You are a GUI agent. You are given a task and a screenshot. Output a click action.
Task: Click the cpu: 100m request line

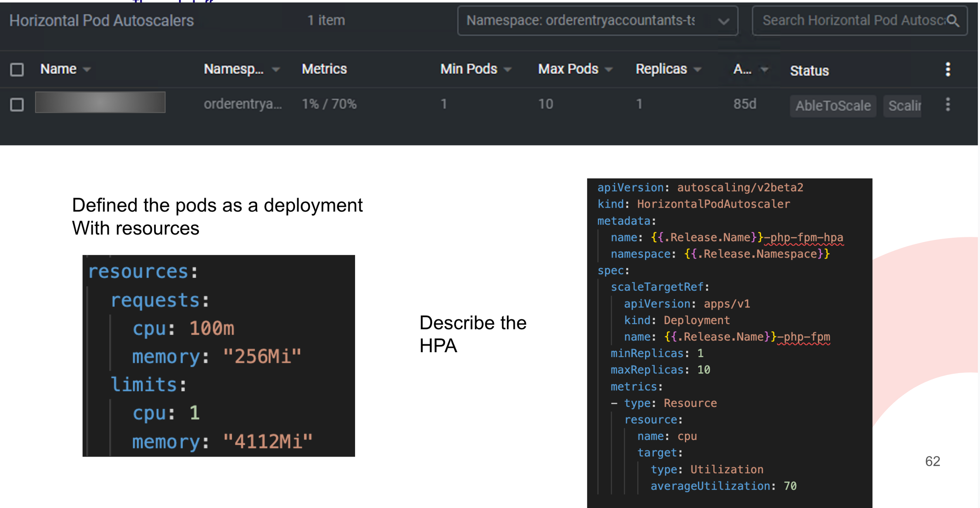[x=183, y=328]
